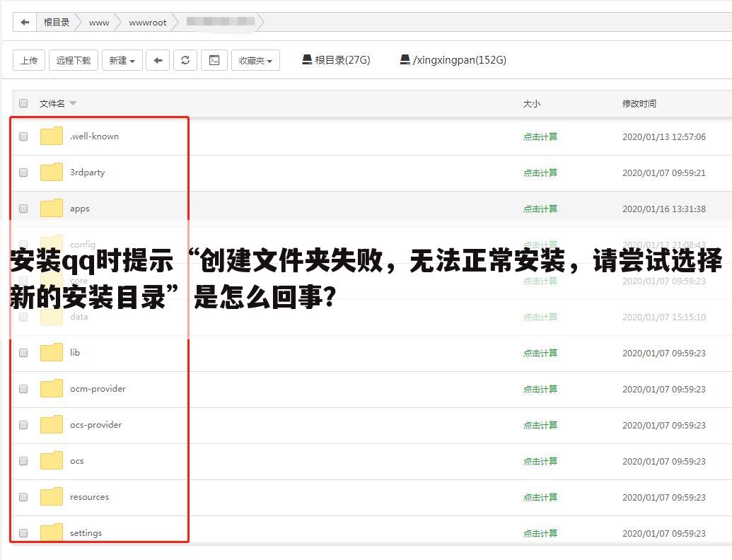Open the lib folder name
The height and width of the screenshot is (560, 732).
[75, 352]
